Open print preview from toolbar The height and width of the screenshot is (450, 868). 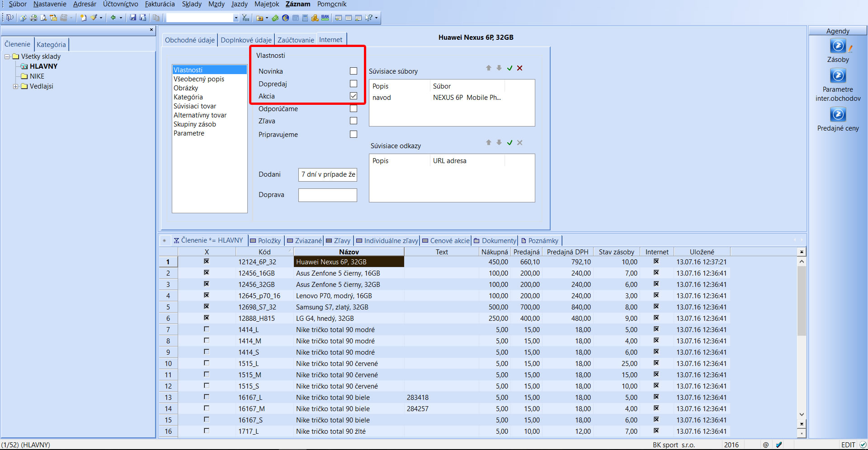point(43,18)
